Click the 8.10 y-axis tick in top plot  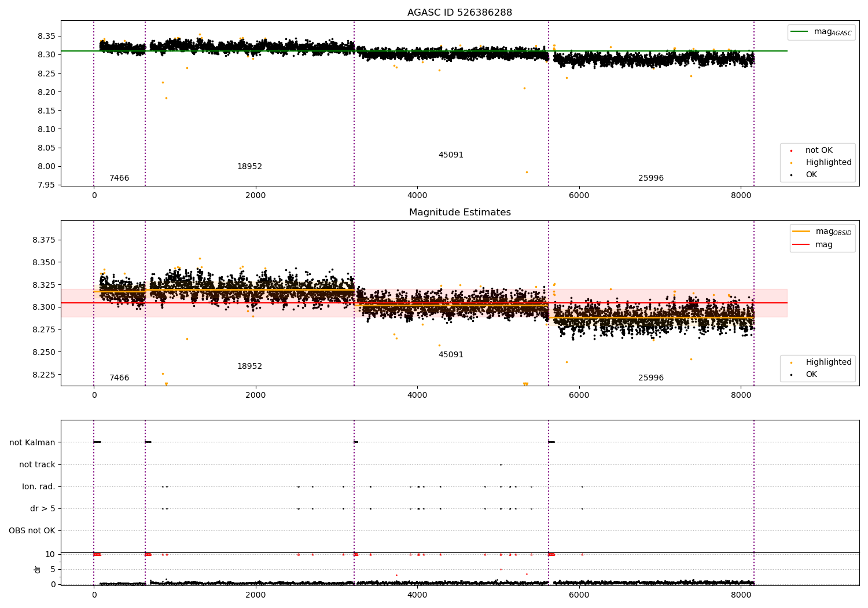point(46,129)
